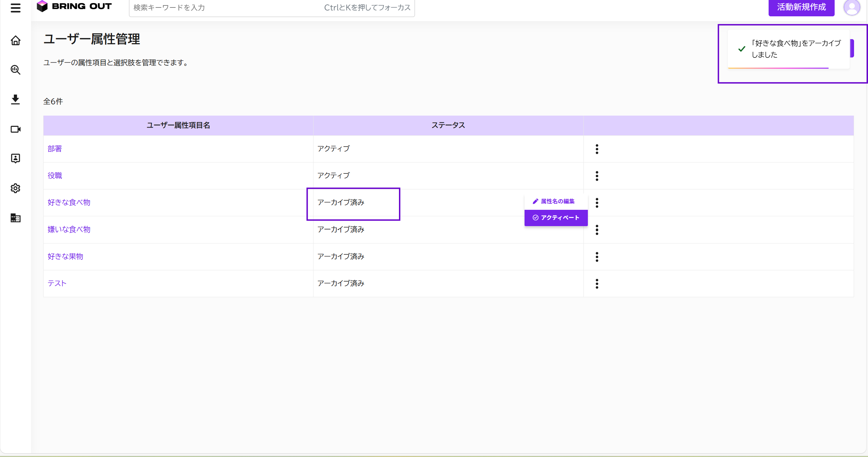Open the organization building sidebar icon
Image resolution: width=868 pixels, height=457 pixels.
15,218
